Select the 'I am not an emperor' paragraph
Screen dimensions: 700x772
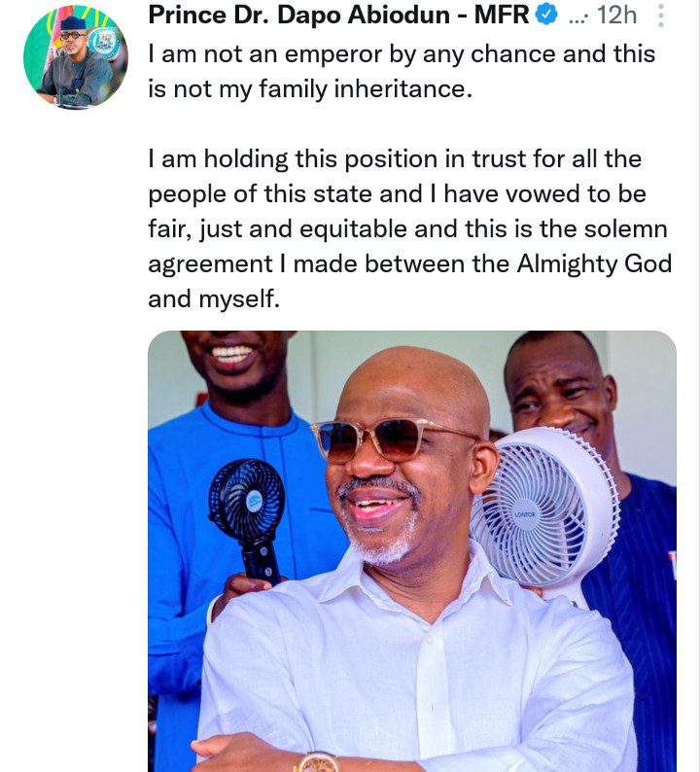tap(402, 72)
